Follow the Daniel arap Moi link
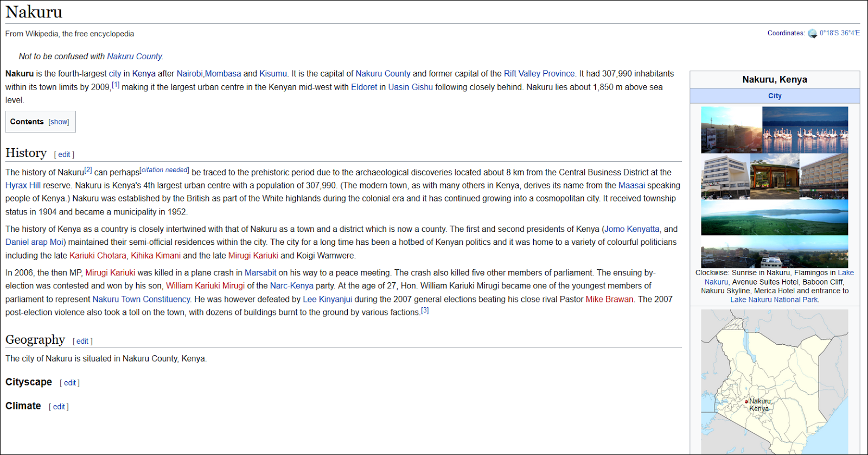Screen dimensions: 868x455 pos(35,242)
